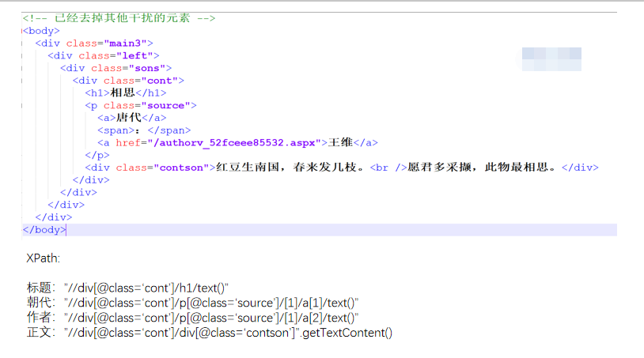Click the anchor text 唐代

129,118
